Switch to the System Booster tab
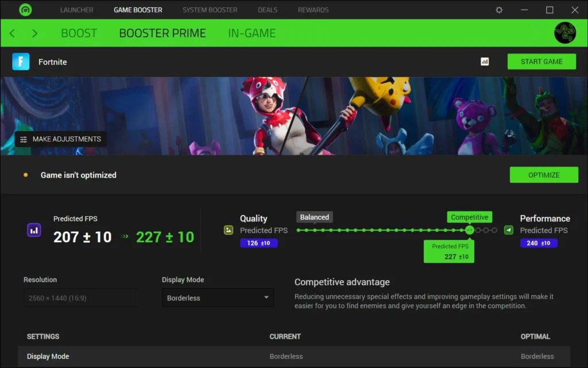 click(210, 10)
